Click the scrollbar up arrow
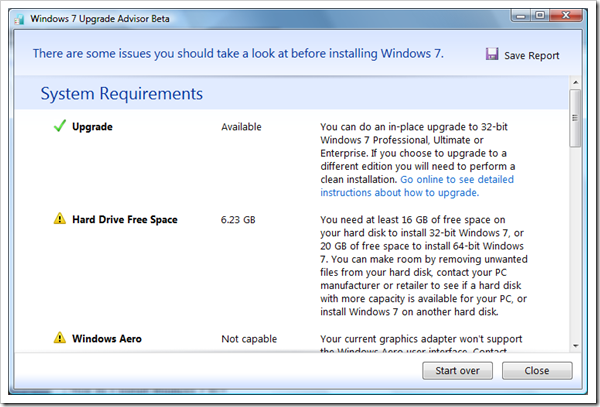 576,82
